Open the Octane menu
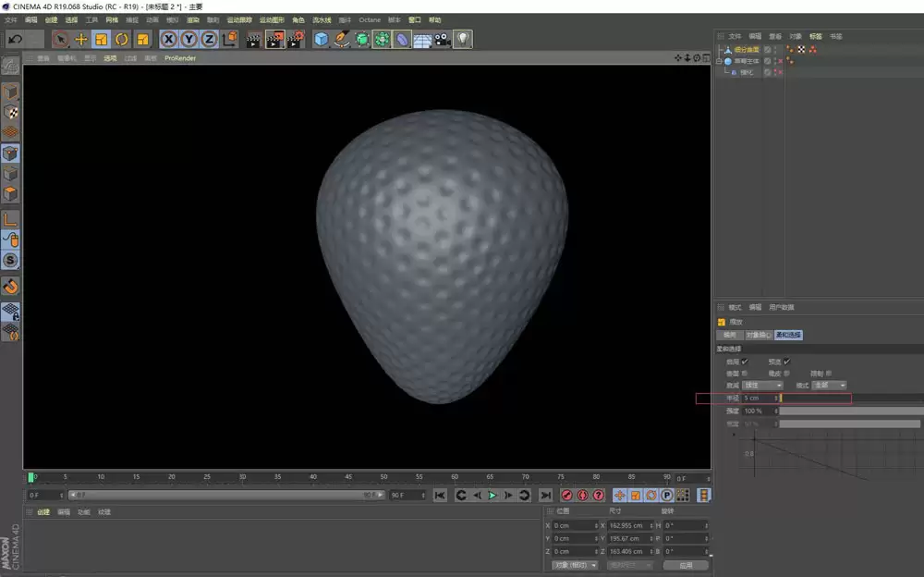This screenshot has width=924, height=577. 370,18
